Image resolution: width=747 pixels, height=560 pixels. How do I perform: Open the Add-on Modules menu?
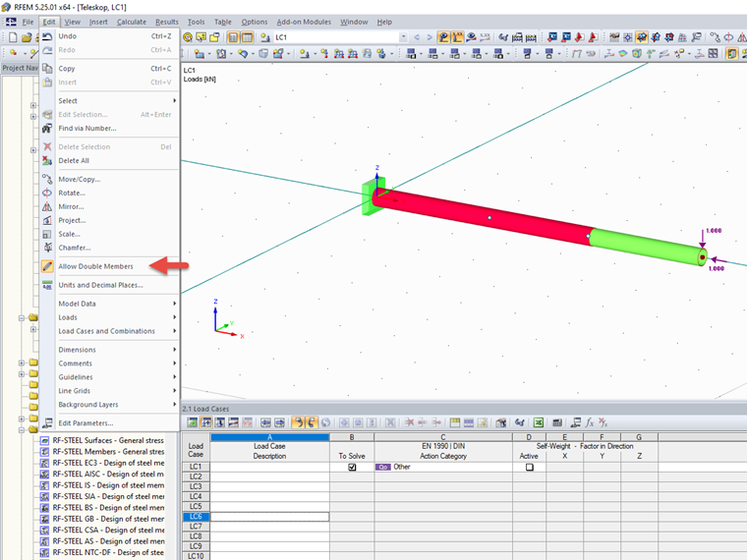pos(304,22)
